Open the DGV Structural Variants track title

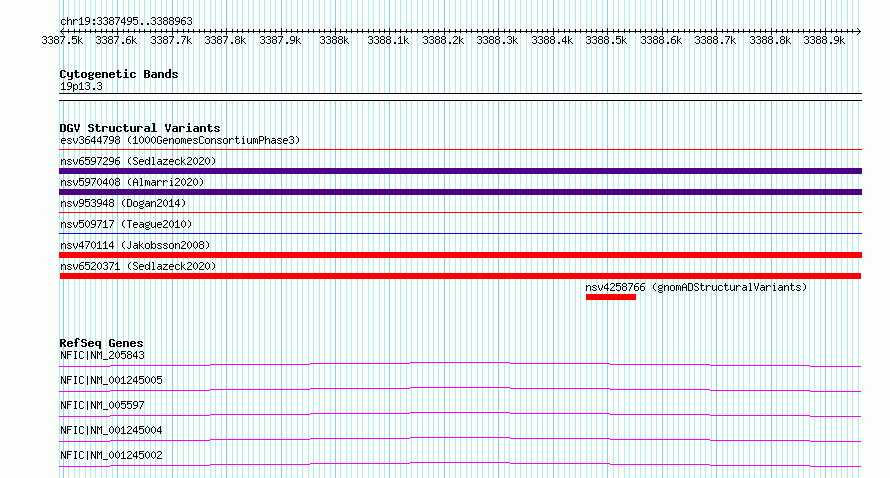coord(140,128)
